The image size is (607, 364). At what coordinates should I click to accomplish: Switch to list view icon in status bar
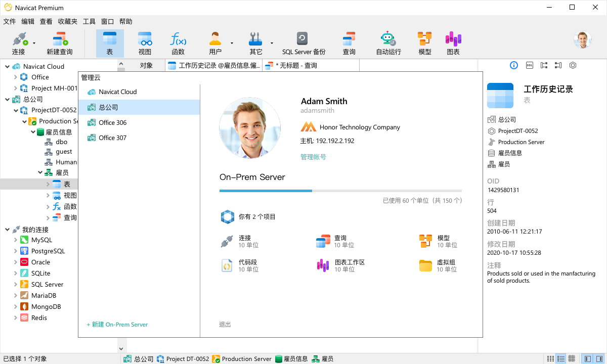point(550,358)
